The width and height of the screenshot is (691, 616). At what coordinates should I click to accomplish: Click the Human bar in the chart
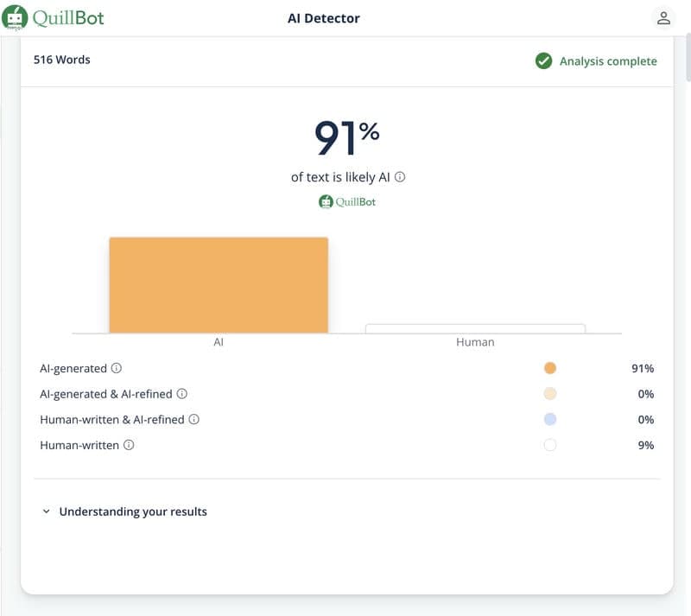pyautogui.click(x=475, y=328)
